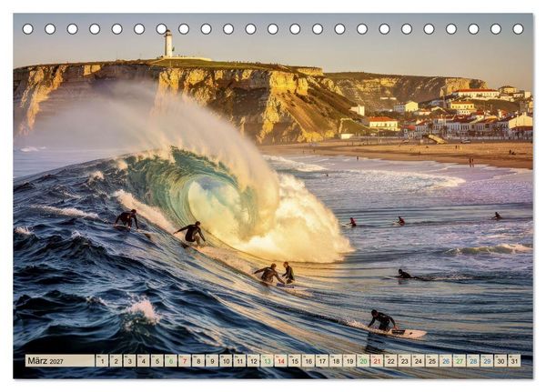Click the white lighthouse on the cliff
The image size is (546, 392).
click(168, 44)
